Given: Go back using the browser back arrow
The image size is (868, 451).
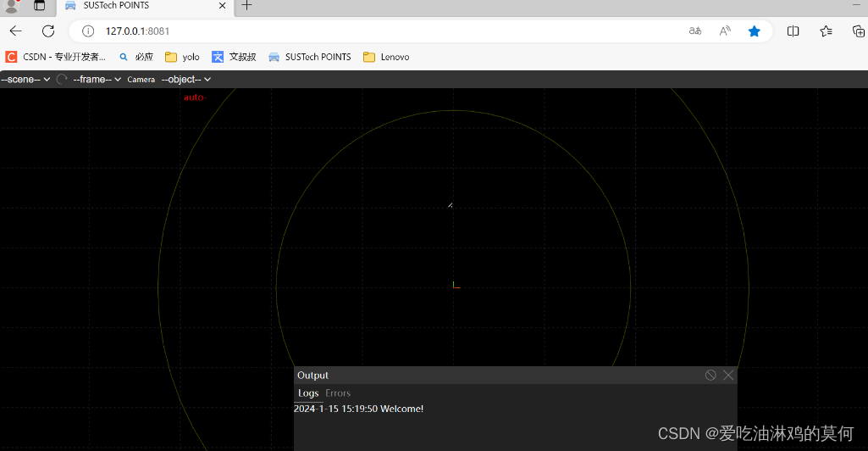Looking at the screenshot, I should [x=15, y=31].
